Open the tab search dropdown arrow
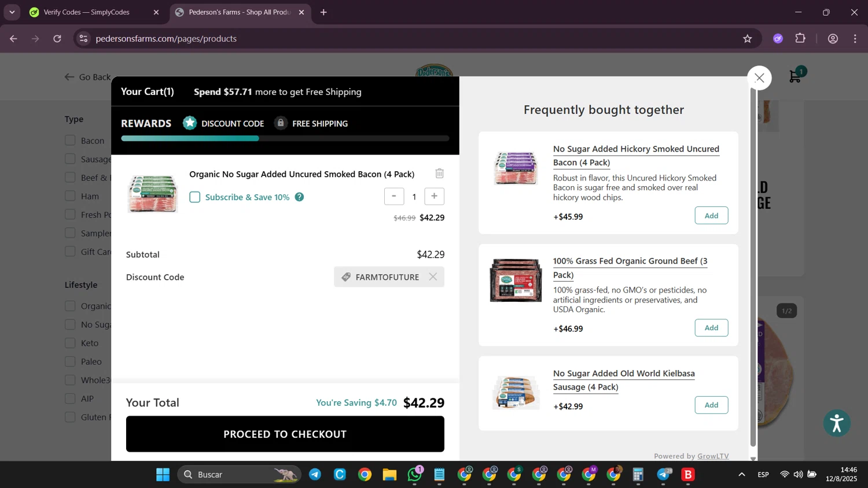The height and width of the screenshot is (488, 868). coord(12,12)
